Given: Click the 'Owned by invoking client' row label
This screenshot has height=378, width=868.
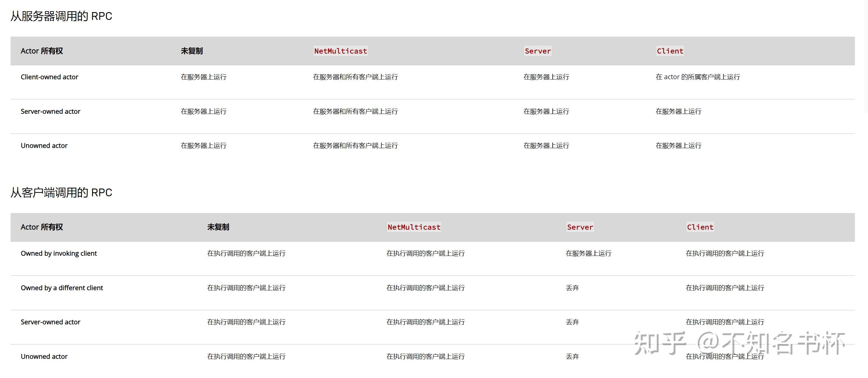Looking at the screenshot, I should pyautogui.click(x=59, y=253).
